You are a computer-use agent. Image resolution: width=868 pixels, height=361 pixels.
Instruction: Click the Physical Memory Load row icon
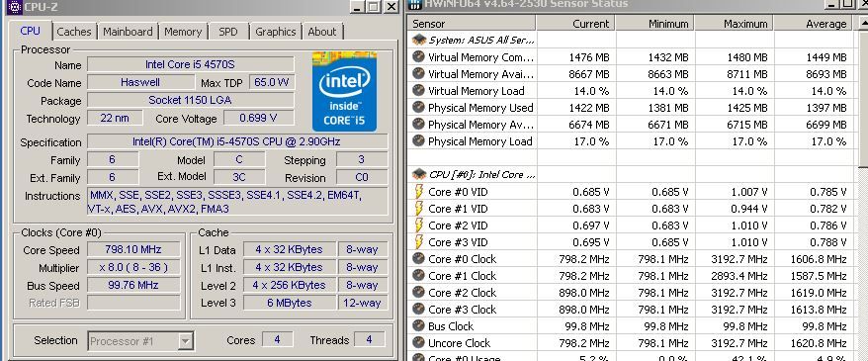point(418,140)
